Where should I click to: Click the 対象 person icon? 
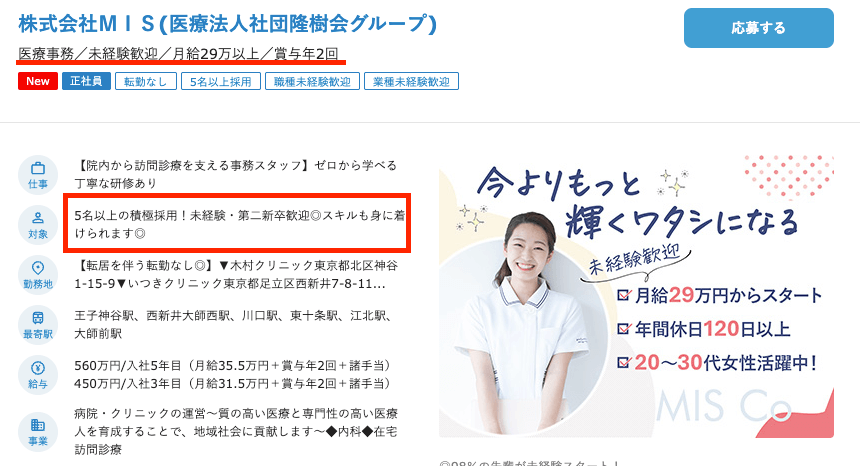coord(38,225)
